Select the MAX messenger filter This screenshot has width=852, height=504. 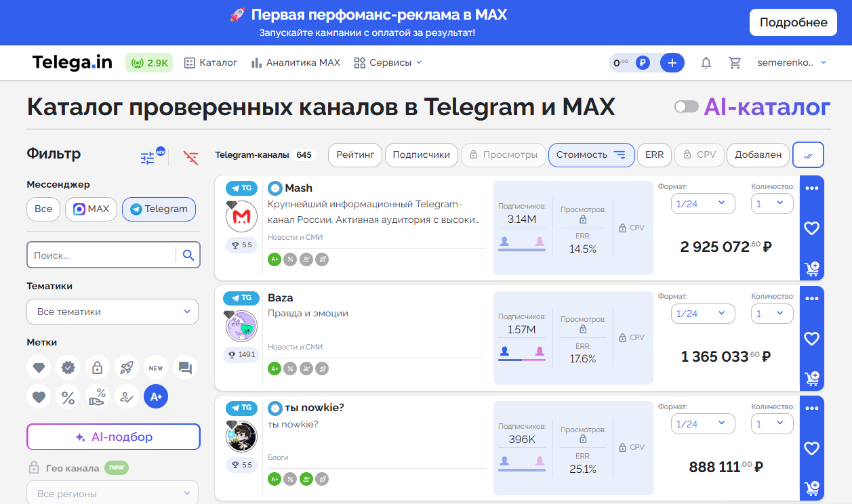coord(92,209)
